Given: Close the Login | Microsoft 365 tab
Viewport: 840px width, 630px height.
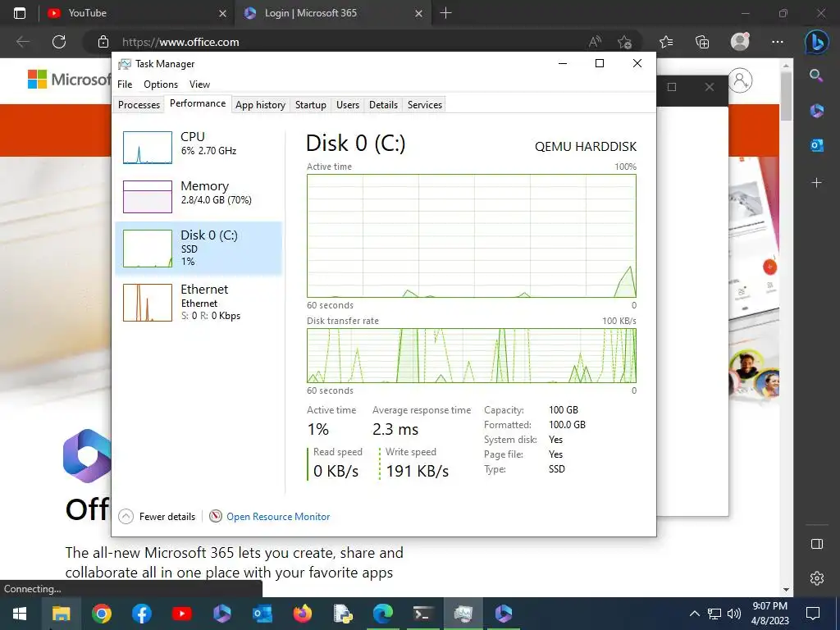Looking at the screenshot, I should pyautogui.click(x=419, y=13).
